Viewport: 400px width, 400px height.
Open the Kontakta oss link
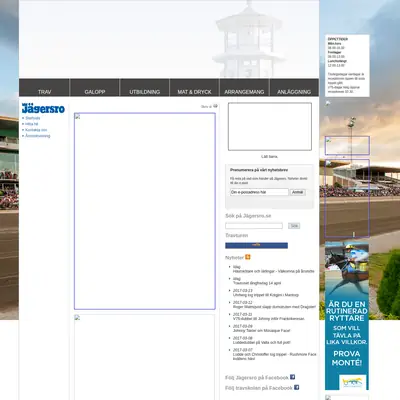click(36, 130)
